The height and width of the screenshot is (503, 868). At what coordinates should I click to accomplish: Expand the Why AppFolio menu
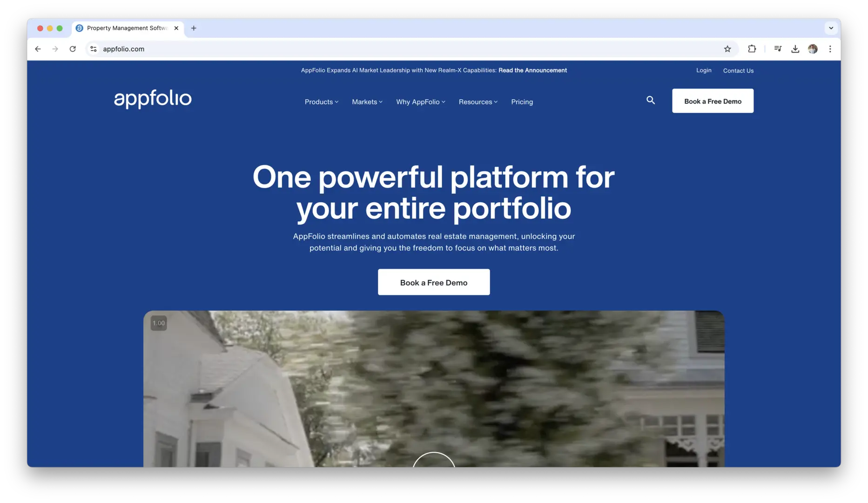[421, 102]
